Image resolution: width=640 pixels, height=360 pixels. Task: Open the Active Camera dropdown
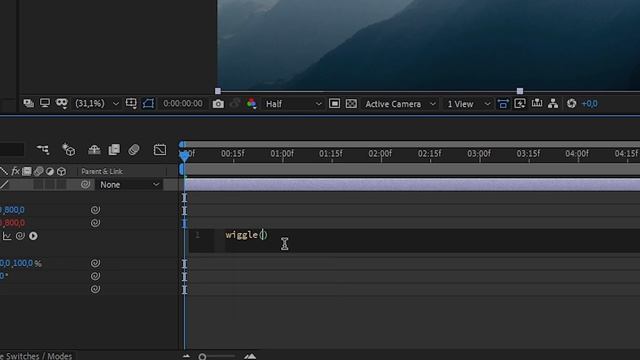point(400,104)
